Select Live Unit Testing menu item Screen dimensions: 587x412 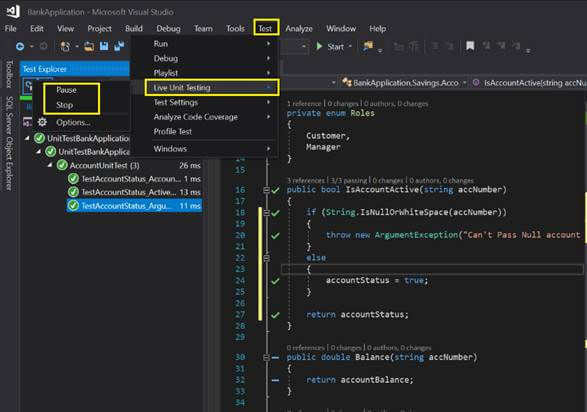(x=212, y=88)
